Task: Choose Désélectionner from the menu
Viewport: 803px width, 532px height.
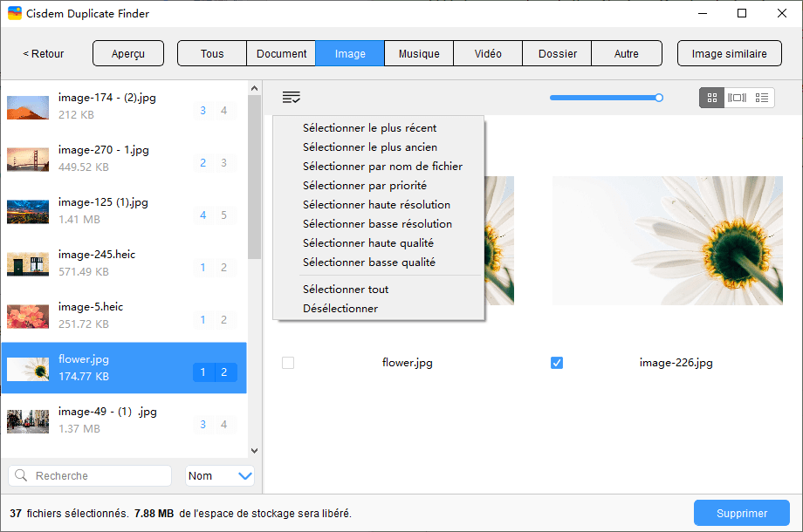Action: point(340,309)
